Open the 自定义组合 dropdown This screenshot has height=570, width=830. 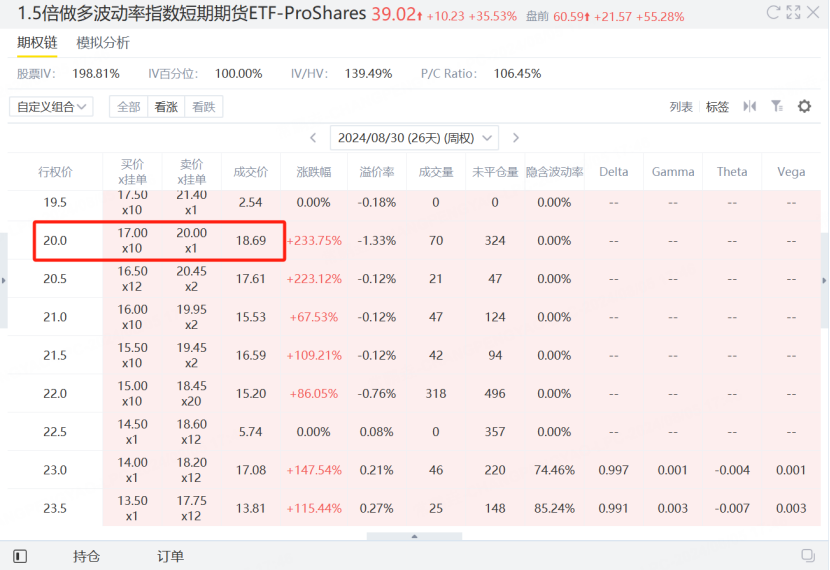51,107
